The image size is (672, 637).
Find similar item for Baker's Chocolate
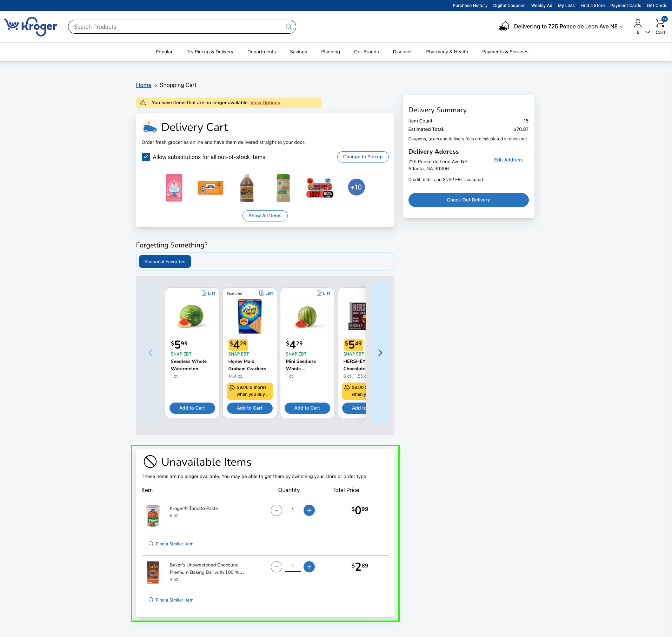pos(171,600)
